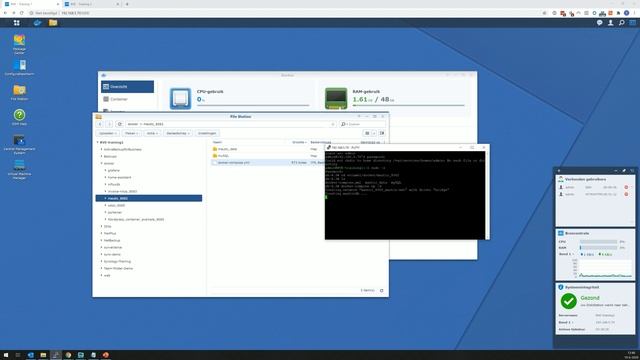640x360 pixels.
Task: Open the Uploaden dropdown
Action: [108, 133]
